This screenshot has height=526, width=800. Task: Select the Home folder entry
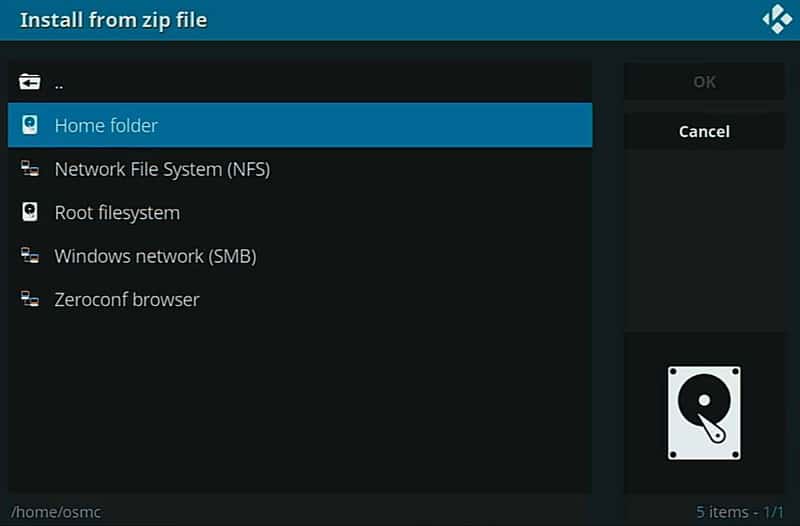click(300, 125)
